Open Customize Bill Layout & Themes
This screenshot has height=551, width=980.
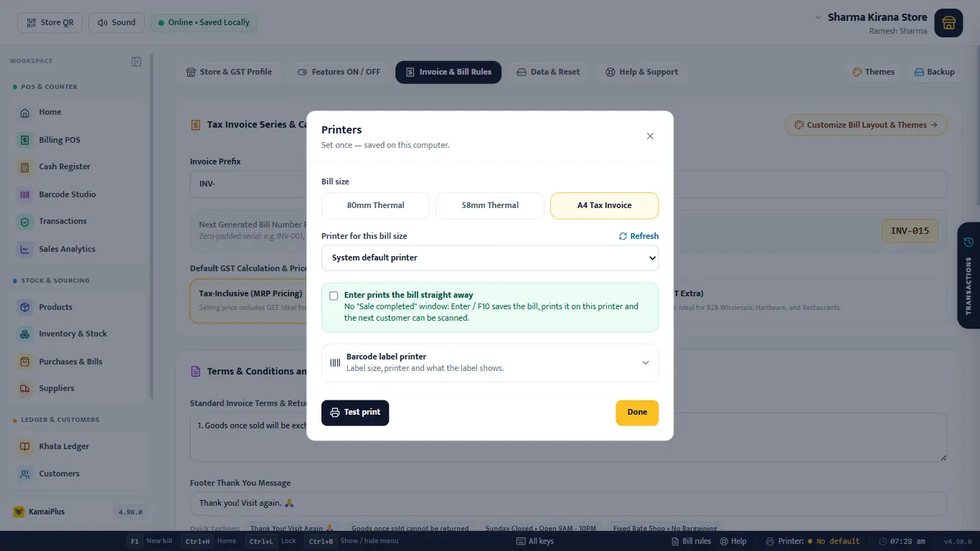coord(866,125)
